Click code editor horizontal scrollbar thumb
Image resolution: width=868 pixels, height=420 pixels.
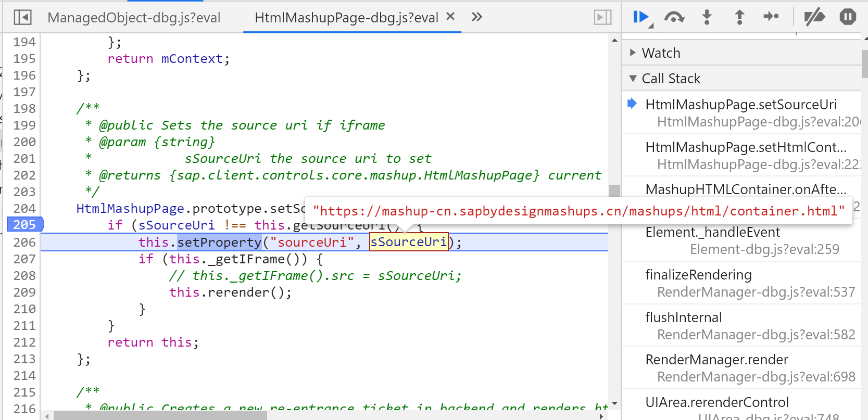[x=160, y=415]
